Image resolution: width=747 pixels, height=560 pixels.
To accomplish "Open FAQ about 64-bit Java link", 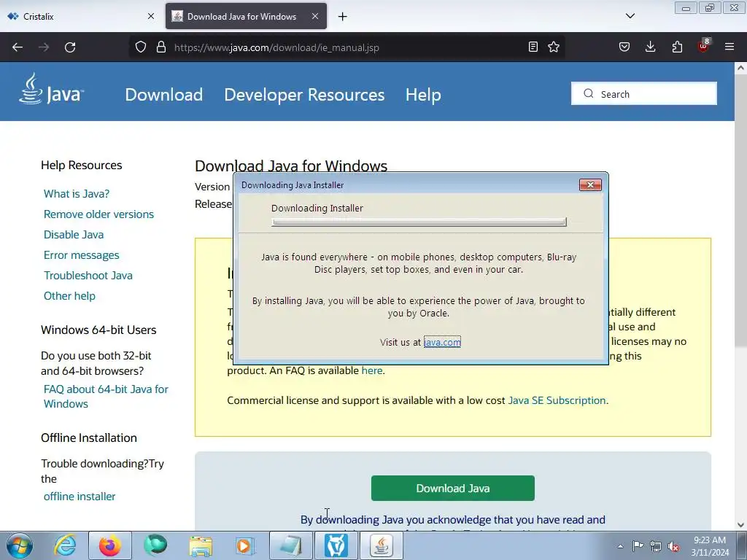I will 107,396.
